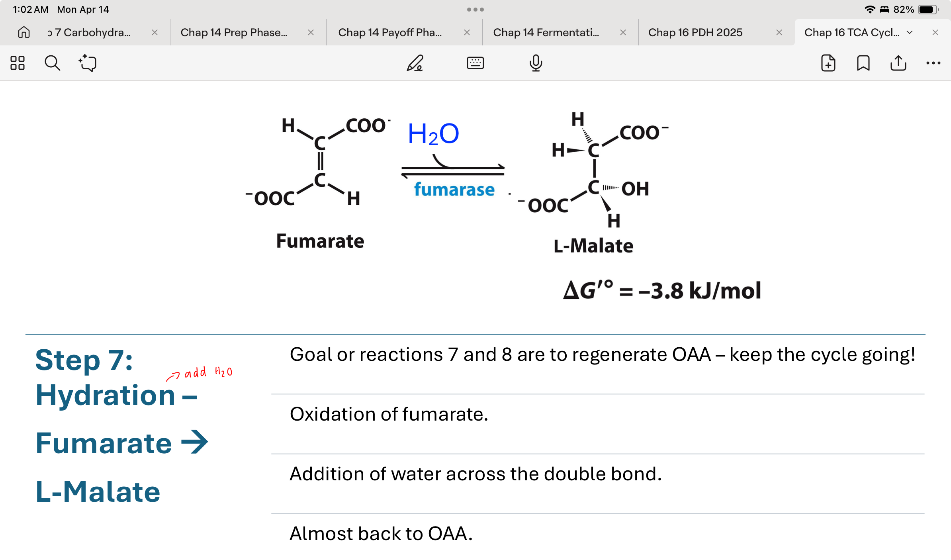The height and width of the screenshot is (560, 951).
Task: Open the thumbnail grid view
Action: (18, 63)
